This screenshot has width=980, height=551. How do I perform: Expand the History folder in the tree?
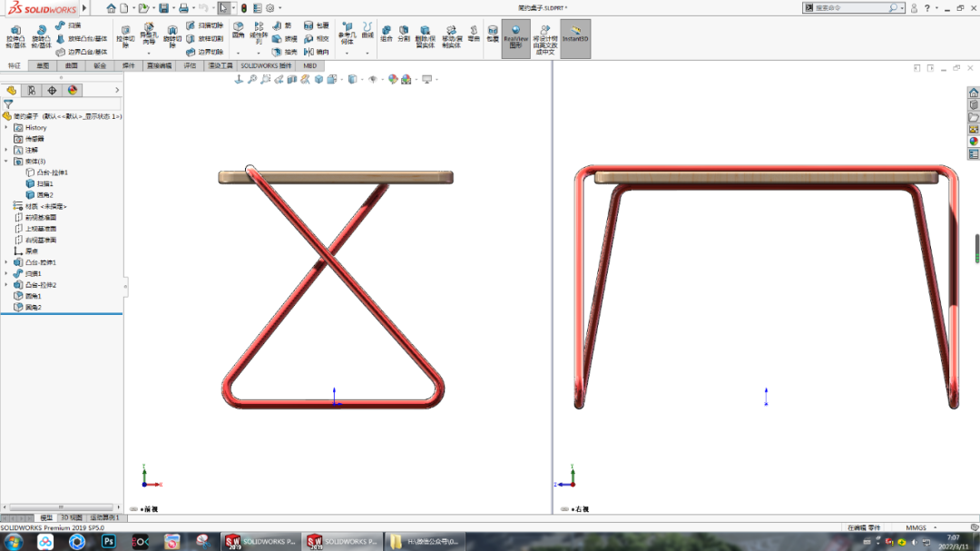(6, 128)
